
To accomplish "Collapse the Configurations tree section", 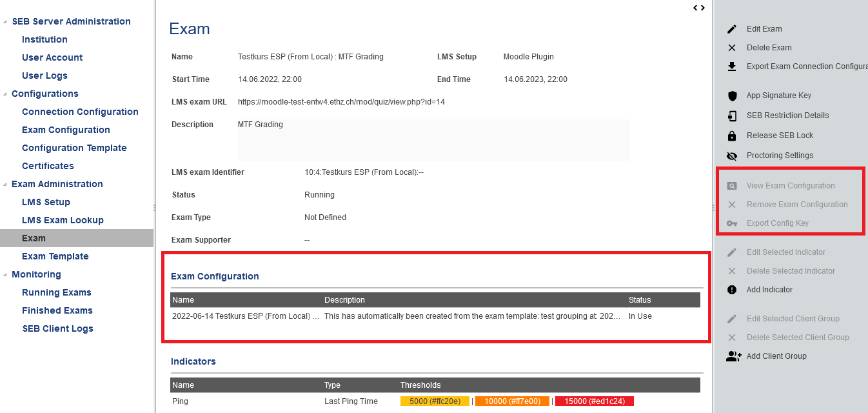I will pos(5,94).
